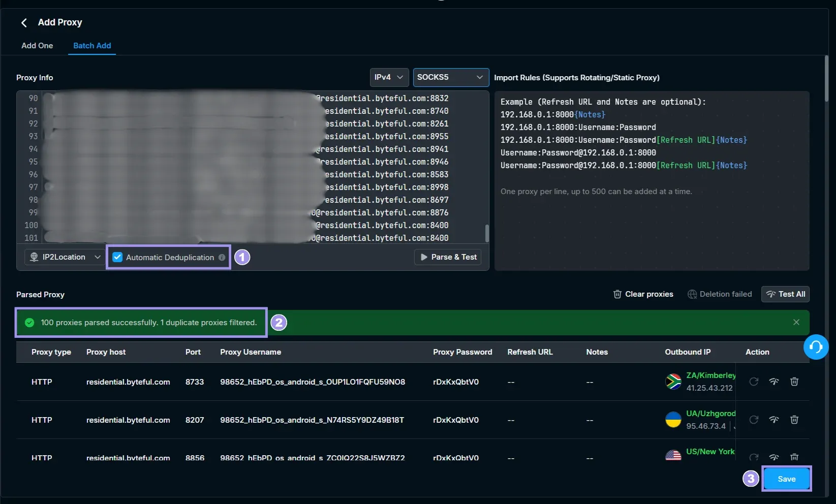836x504 pixels.
Task: Click inside the Proxy Info text area
Action: coord(253,167)
